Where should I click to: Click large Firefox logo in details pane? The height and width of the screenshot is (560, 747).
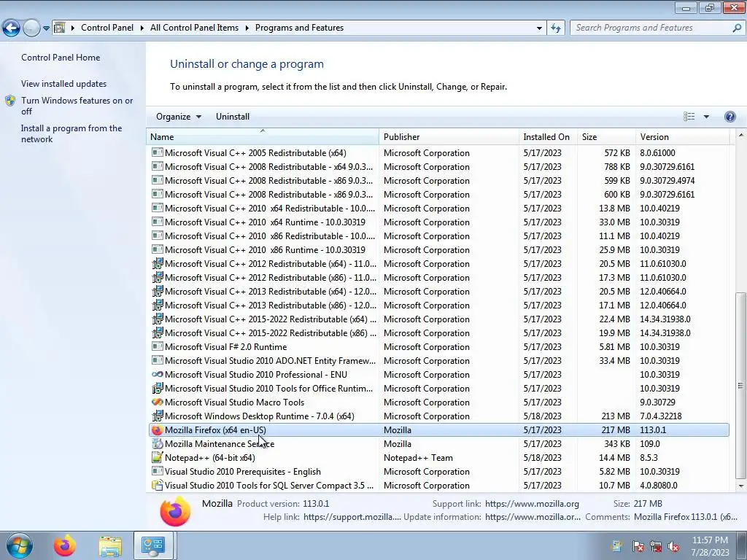click(175, 511)
